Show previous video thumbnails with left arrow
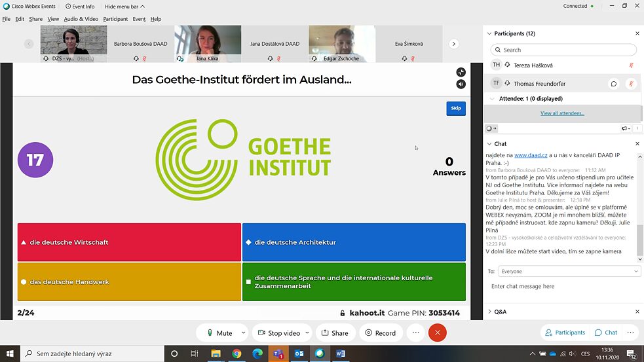644x362 pixels. (29, 44)
